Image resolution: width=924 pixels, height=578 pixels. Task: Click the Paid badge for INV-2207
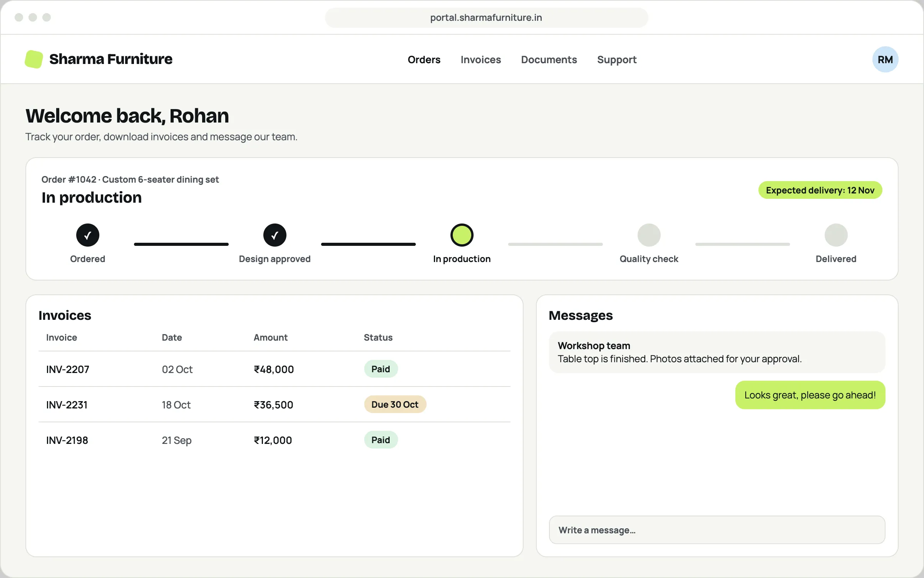(x=381, y=369)
